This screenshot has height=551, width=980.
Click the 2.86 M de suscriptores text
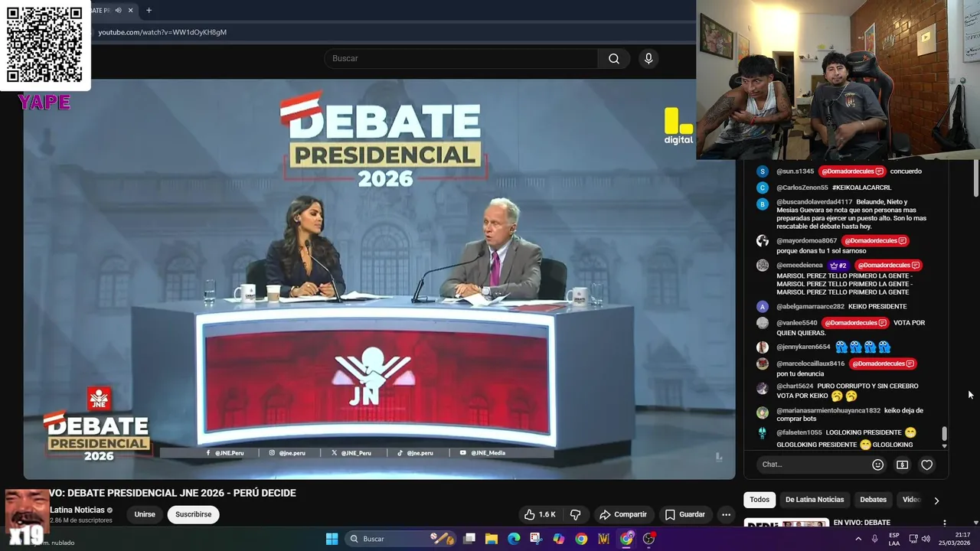pos(81,520)
